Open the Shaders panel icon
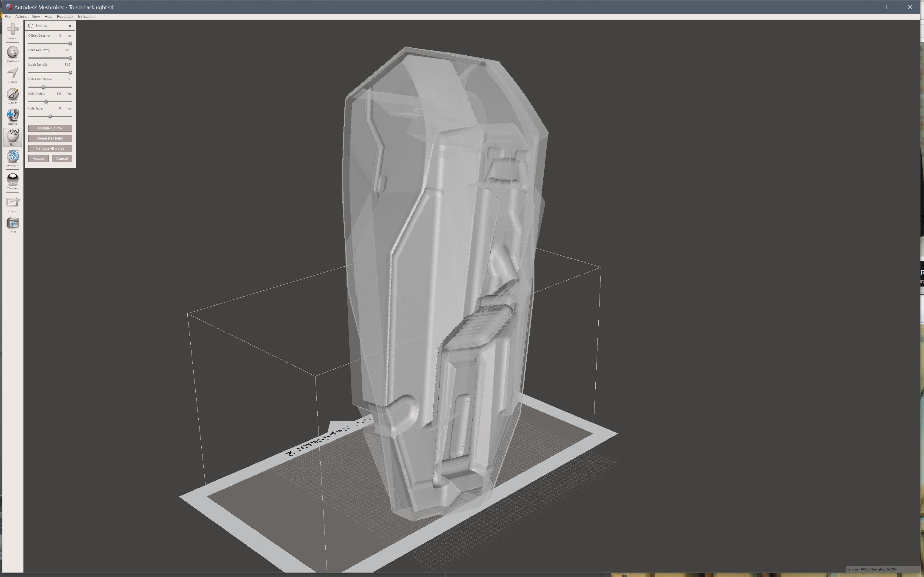 12,179
